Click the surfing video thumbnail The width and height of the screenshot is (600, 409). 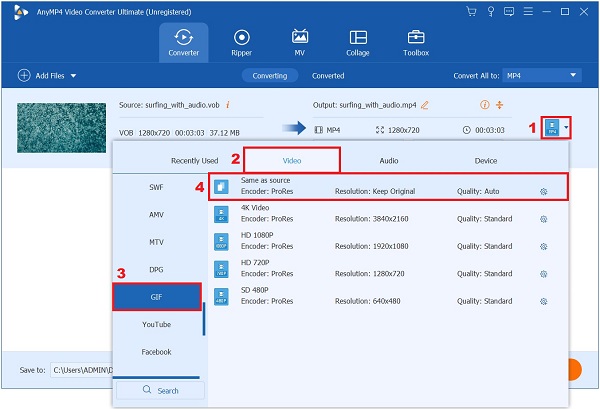[x=61, y=128]
